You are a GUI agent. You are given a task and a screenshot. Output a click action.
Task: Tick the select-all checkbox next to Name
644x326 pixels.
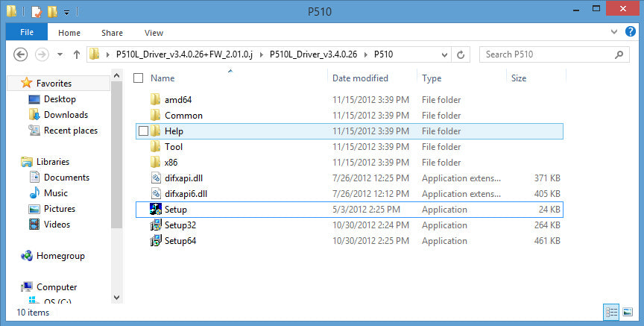tap(139, 78)
